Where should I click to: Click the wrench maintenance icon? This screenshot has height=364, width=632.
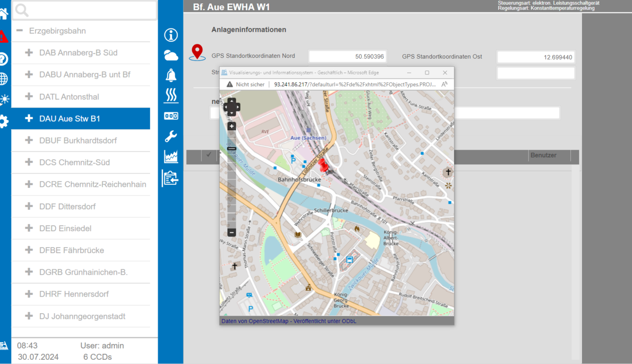coord(171,136)
